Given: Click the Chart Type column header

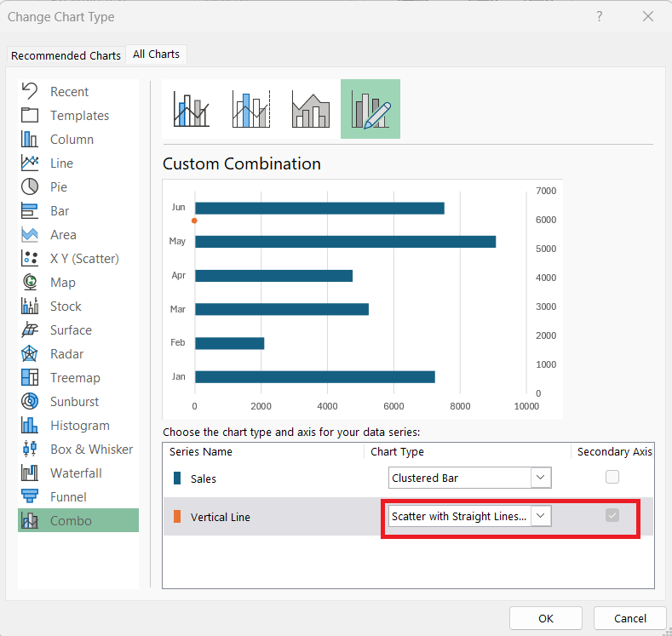Looking at the screenshot, I should (x=397, y=451).
